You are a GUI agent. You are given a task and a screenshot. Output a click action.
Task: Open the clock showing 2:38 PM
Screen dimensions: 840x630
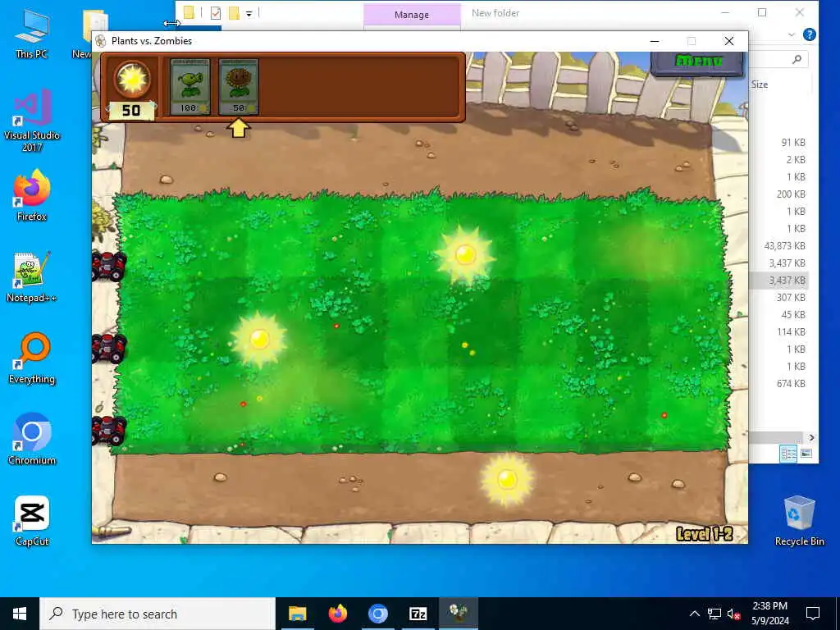pos(769,614)
